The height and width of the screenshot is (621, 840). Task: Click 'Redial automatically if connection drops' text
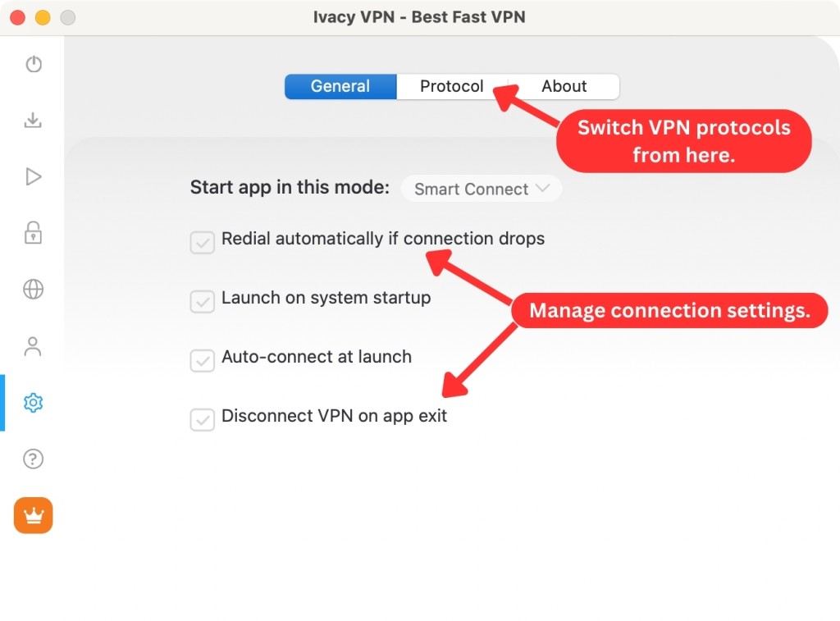pyautogui.click(x=383, y=239)
